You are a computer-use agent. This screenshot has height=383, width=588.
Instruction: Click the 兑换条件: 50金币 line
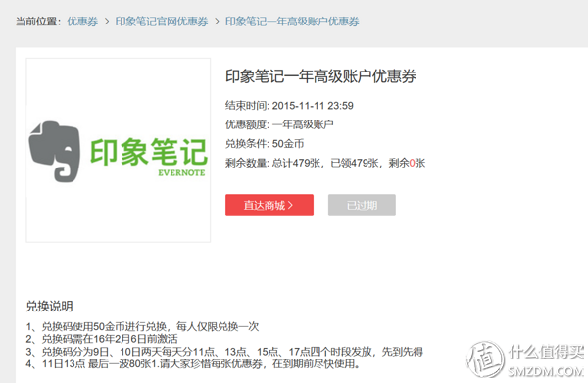[x=265, y=144]
